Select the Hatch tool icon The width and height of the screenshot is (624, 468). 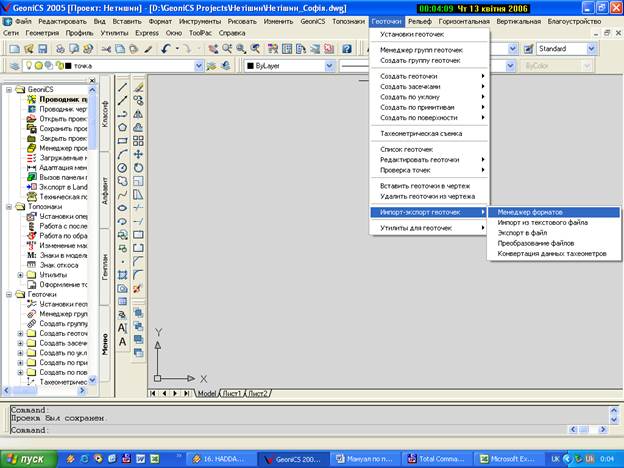pyautogui.click(x=123, y=275)
